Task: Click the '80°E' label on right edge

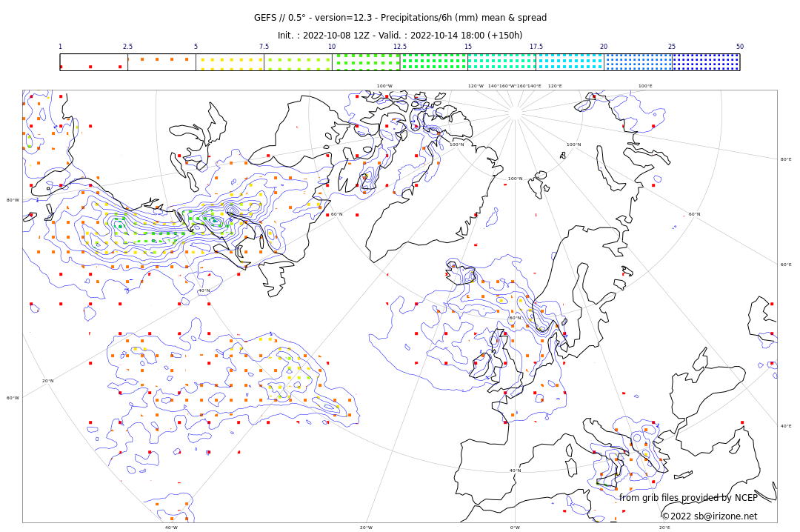Action: click(x=786, y=159)
